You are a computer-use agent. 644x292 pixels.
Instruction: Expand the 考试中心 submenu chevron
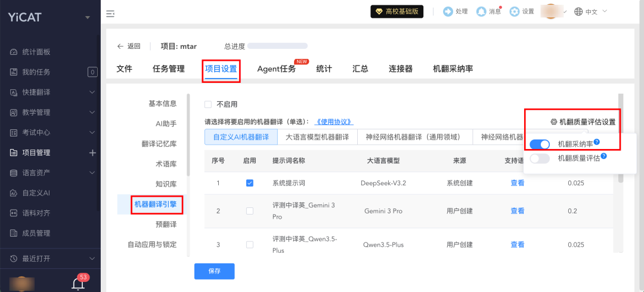(x=92, y=133)
